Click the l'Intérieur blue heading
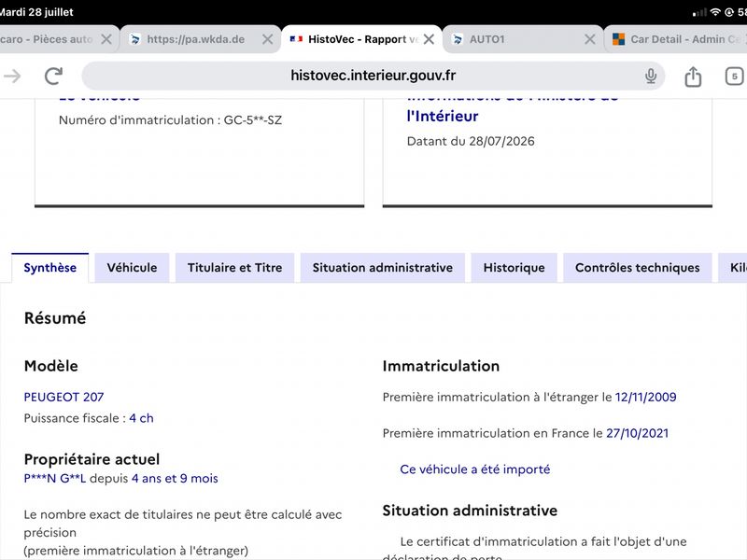Viewport: 747px width, 560px height. point(443,116)
